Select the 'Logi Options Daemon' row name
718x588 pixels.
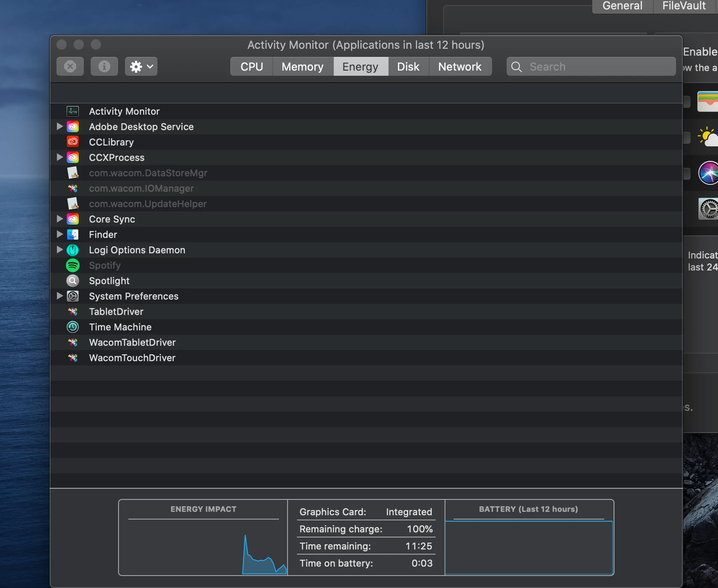[137, 250]
